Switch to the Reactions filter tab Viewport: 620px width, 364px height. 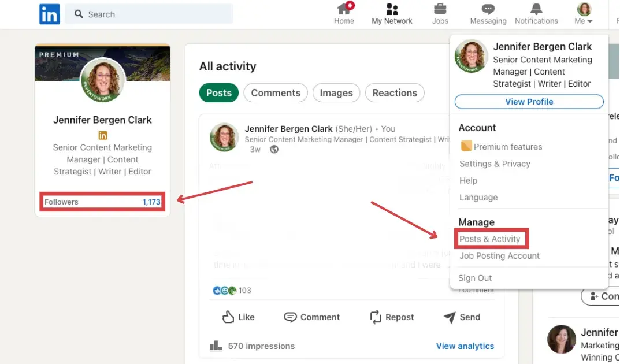tap(395, 93)
